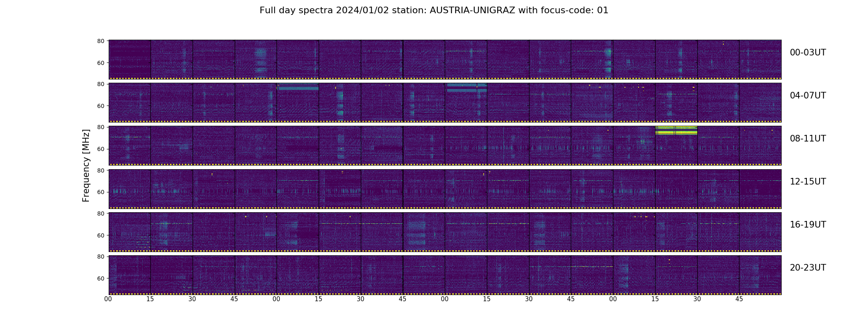868x331 pixels.
Task: Select the '04-07UT' row label
Action: [808, 96]
